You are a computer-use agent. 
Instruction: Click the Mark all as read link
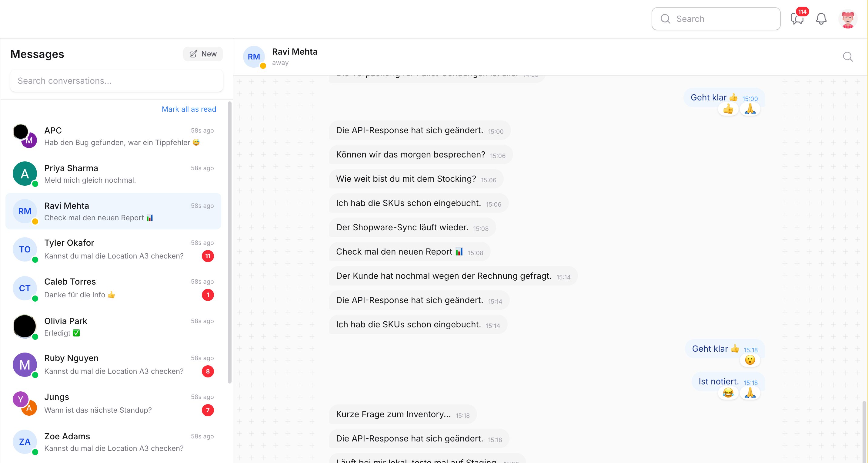click(x=189, y=109)
